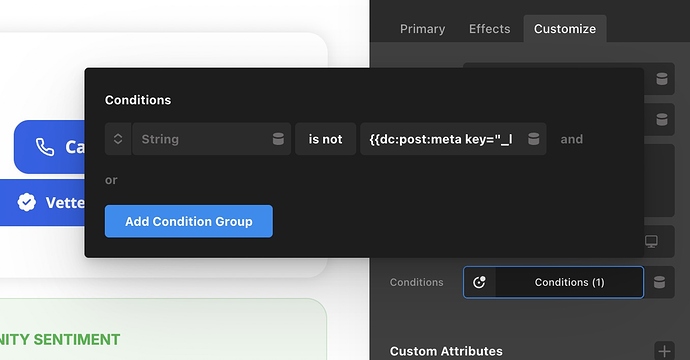Open dynamic content icon in meta value field

pyautogui.click(x=533, y=139)
